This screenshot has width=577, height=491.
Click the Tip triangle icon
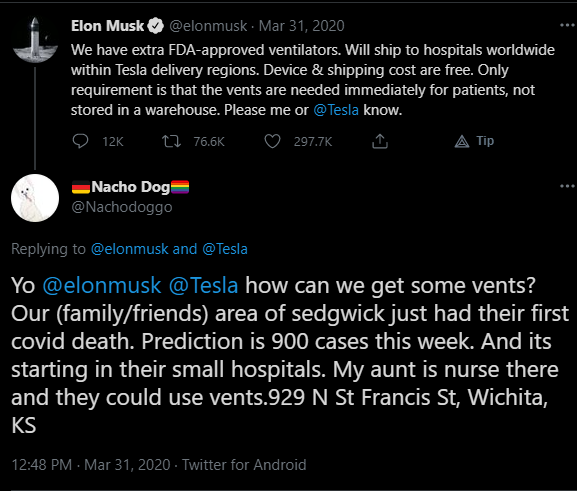[462, 141]
